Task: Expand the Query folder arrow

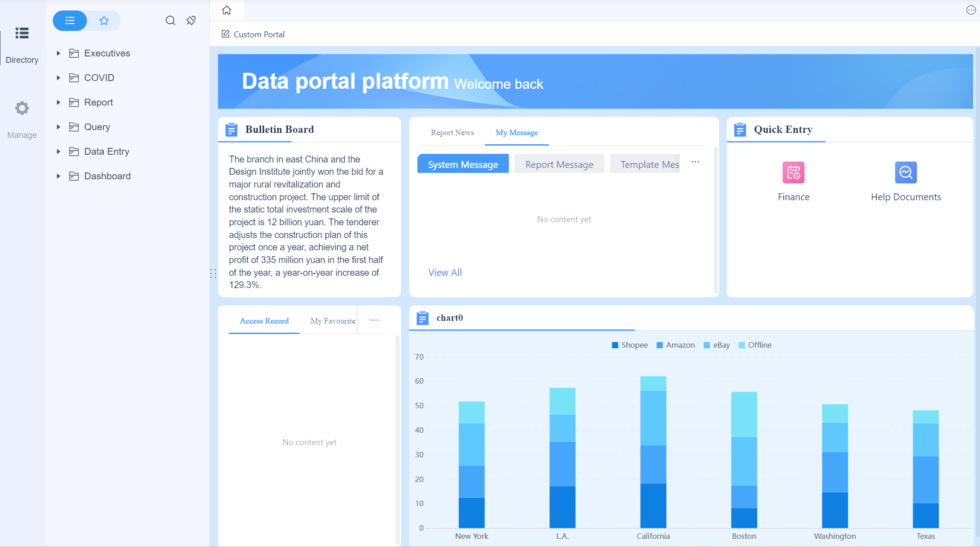Action: (x=58, y=127)
